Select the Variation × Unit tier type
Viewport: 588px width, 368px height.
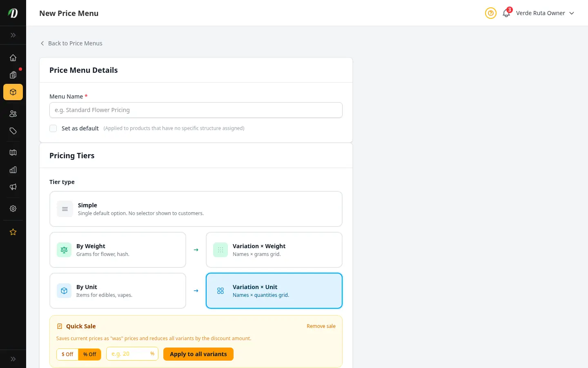[x=274, y=291]
